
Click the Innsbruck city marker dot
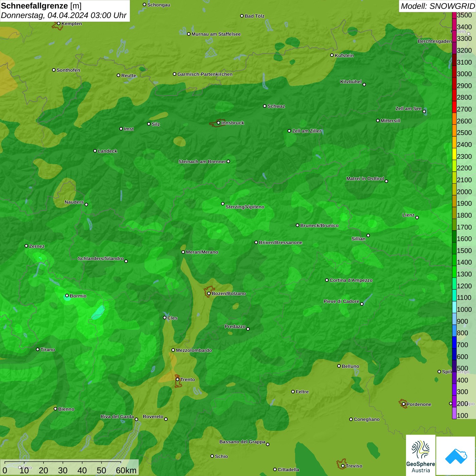click(218, 123)
